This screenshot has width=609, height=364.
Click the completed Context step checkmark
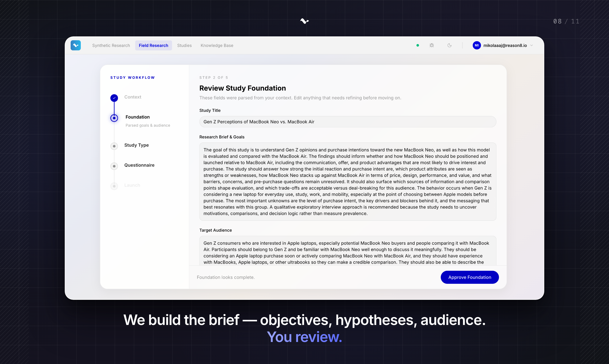pos(114,98)
